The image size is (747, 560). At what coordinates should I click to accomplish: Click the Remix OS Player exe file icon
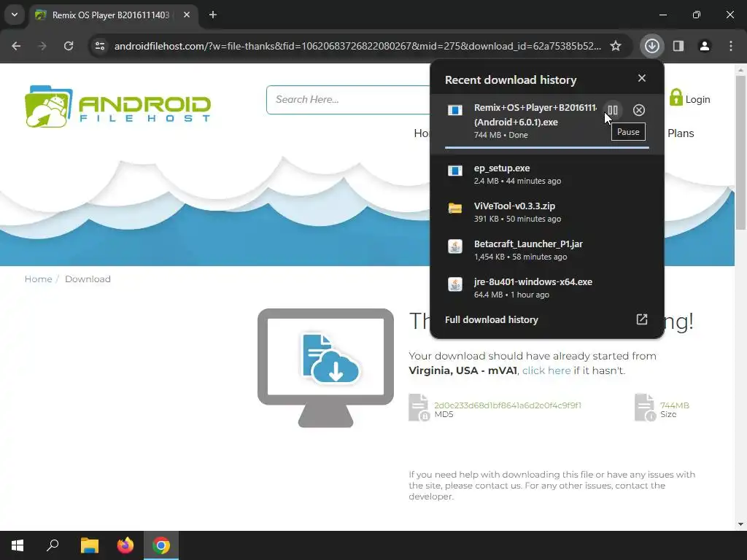(x=455, y=111)
